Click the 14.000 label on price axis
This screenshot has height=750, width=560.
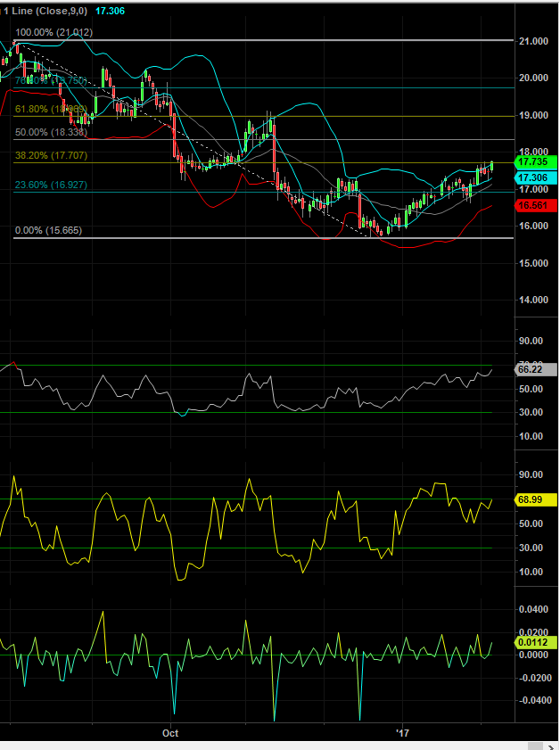[532, 301]
